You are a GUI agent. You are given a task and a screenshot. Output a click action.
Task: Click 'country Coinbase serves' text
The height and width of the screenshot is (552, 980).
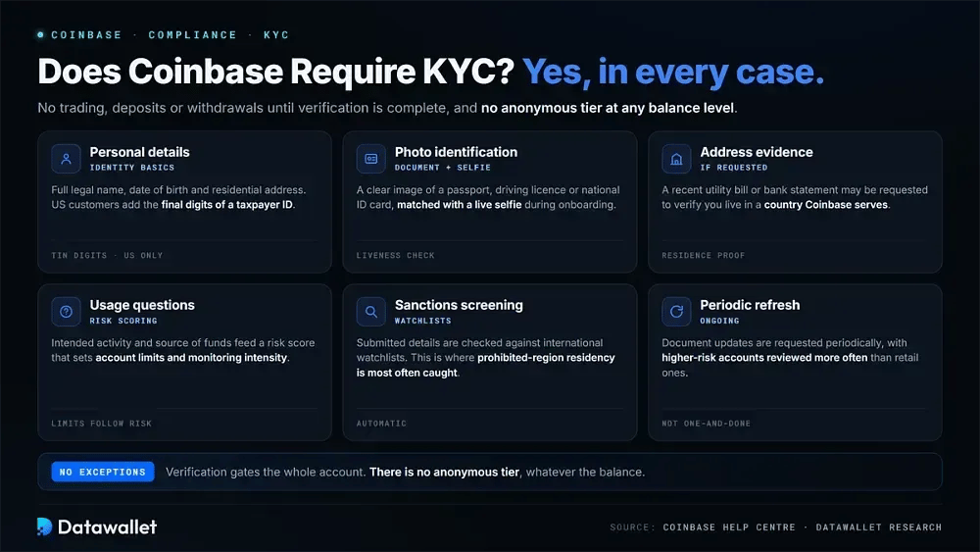[x=825, y=204]
